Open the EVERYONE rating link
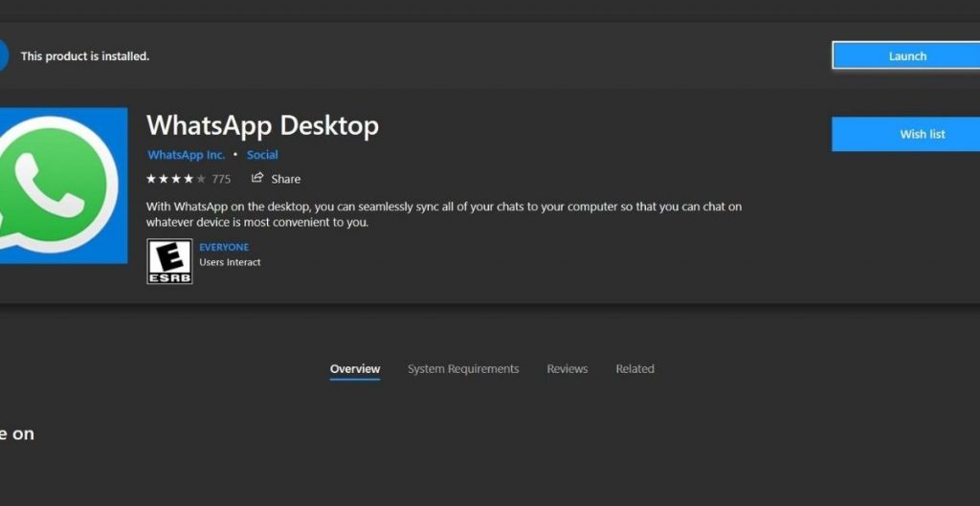 [224, 248]
